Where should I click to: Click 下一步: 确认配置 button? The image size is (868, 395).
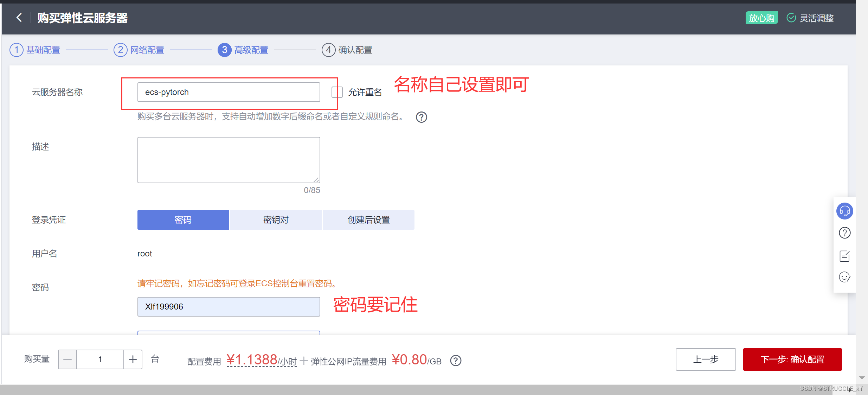coord(792,359)
